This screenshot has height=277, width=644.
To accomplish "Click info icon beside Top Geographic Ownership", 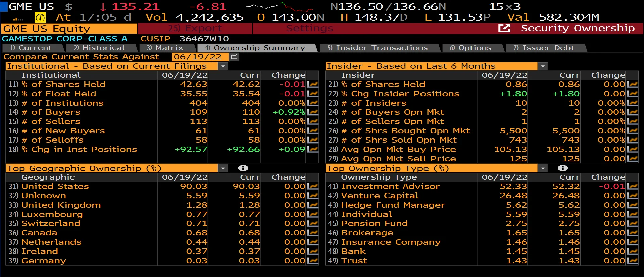I will [243, 168].
